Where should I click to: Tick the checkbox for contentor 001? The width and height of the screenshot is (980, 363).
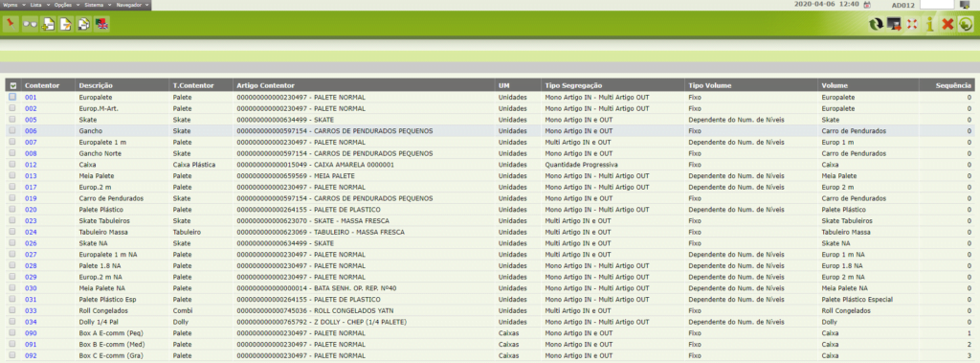point(12,97)
